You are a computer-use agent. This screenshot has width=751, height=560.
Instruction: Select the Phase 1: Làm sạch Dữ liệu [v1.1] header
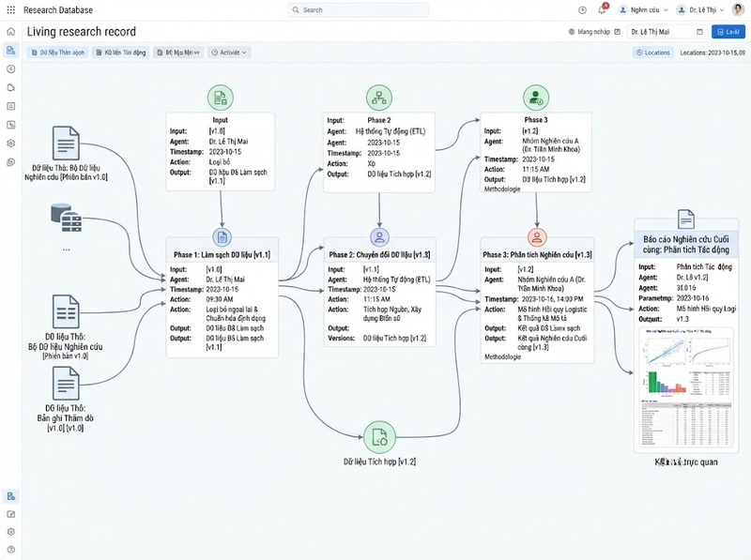pos(222,255)
